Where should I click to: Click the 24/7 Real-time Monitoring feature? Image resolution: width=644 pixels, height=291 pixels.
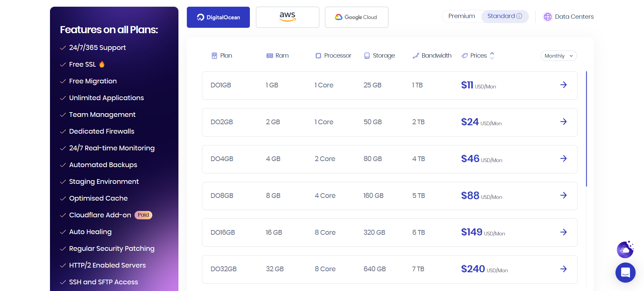112,148
